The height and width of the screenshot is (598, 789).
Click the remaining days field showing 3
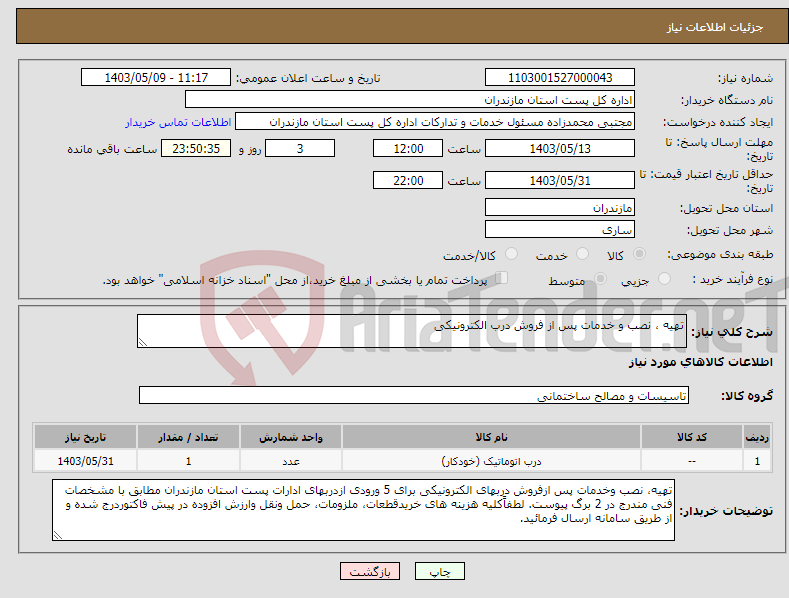pyautogui.click(x=300, y=148)
